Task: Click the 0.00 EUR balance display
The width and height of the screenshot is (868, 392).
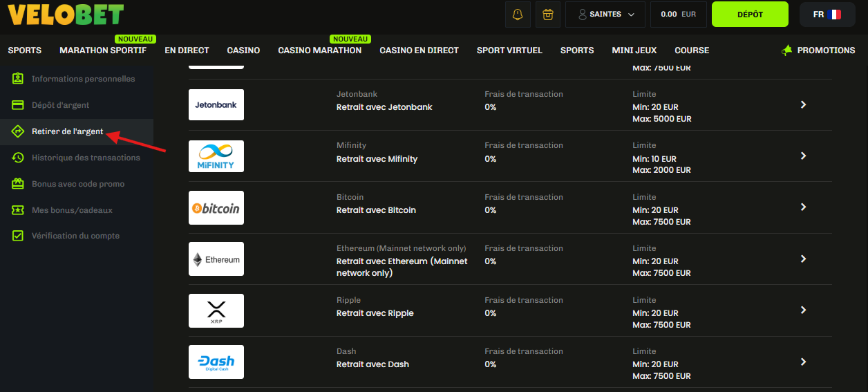Action: pos(678,15)
